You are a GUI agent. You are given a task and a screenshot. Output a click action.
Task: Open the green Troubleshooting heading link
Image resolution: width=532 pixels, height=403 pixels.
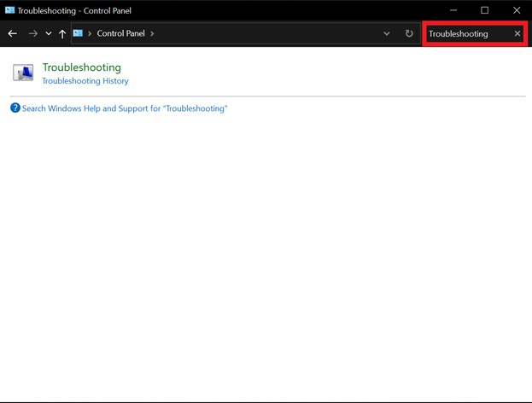[82, 67]
